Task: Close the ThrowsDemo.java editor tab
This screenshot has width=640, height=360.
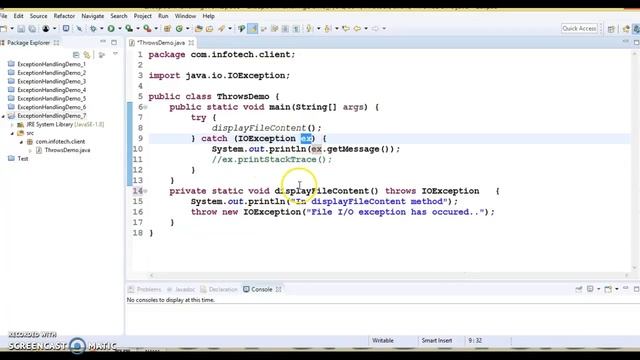Action: tap(191, 42)
